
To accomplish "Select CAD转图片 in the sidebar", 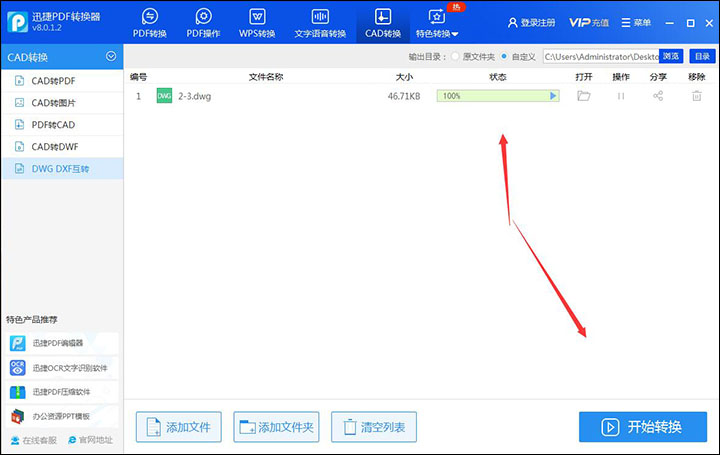I will coord(62,103).
